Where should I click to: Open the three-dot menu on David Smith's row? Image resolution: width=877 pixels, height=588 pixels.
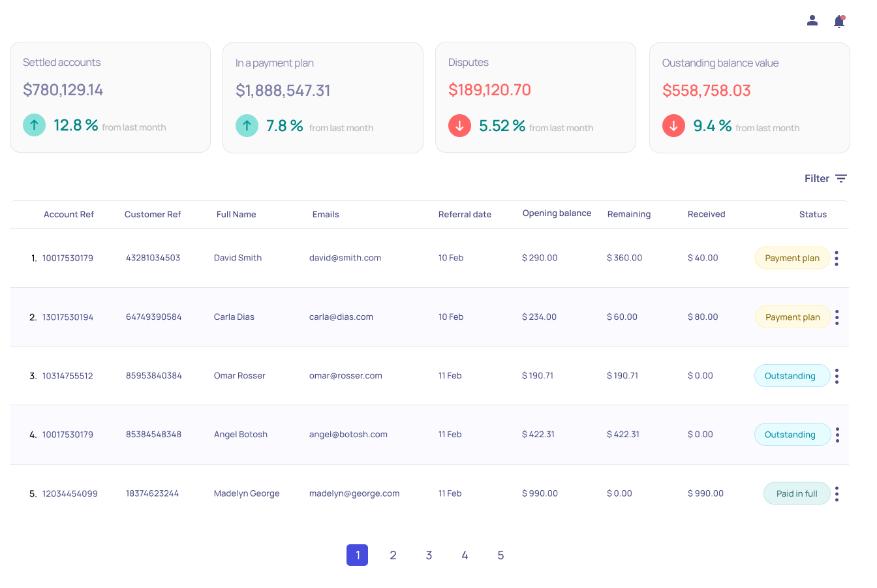point(837,258)
